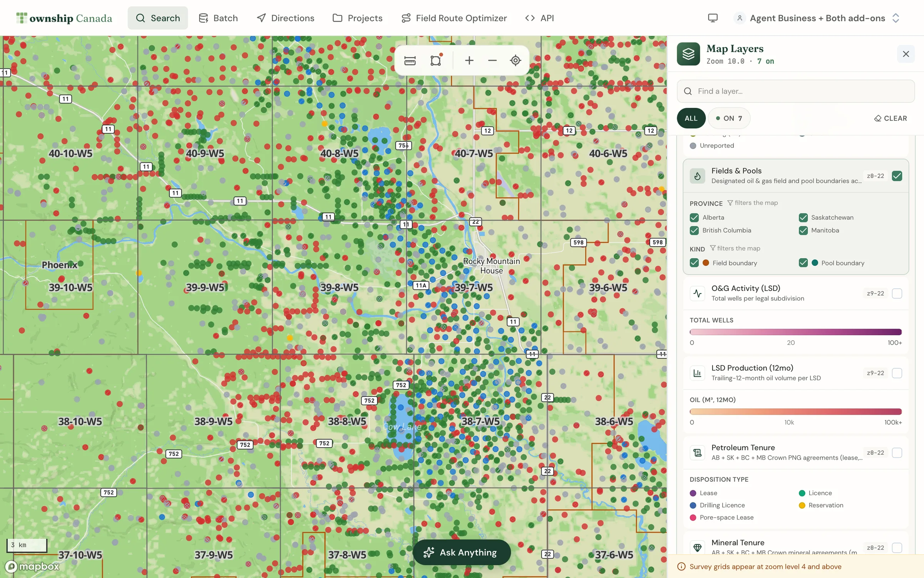
Task: Click the Ownship Canada logo
Action: click(x=64, y=18)
